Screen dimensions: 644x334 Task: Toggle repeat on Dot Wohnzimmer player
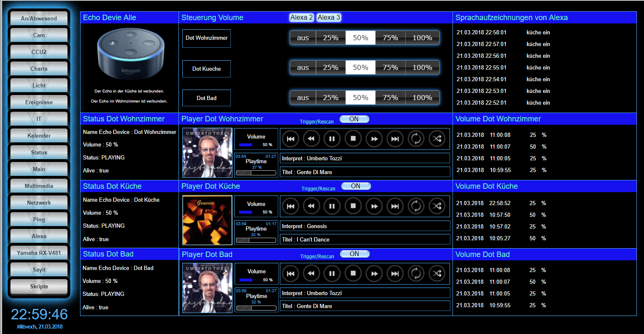tap(416, 139)
